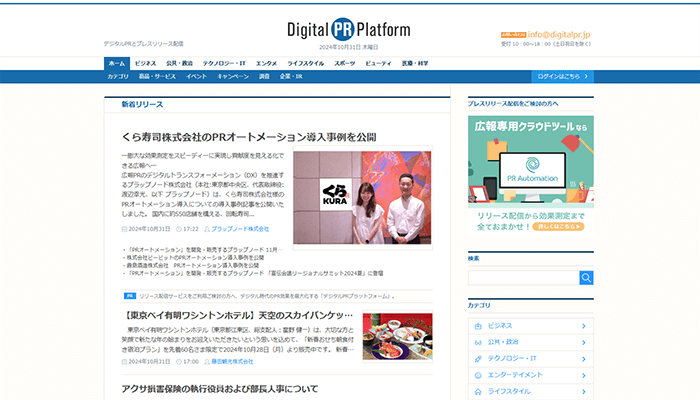Click the orange 詳しくはこちら banner button
Screen dimensions: 700x400
click(x=558, y=227)
